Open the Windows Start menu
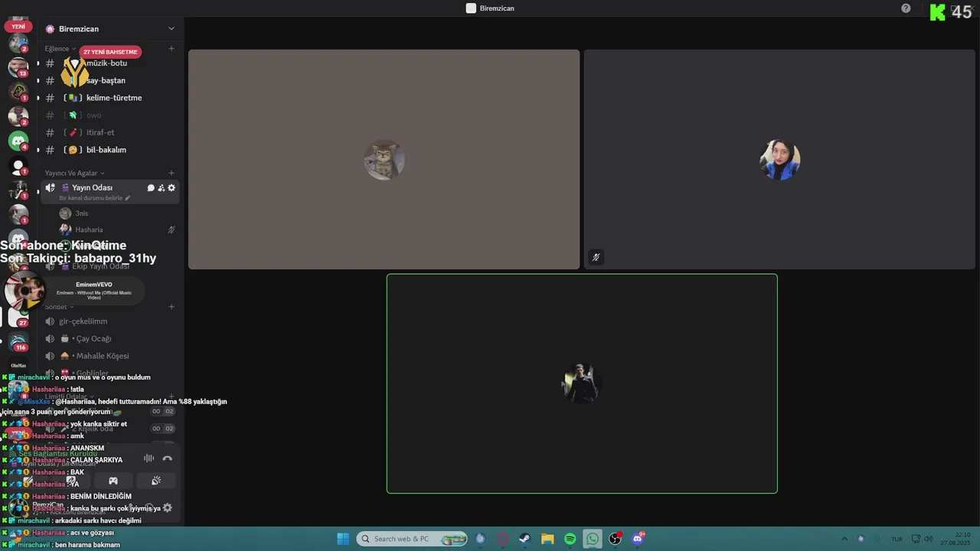980x551 pixels. pyautogui.click(x=343, y=539)
